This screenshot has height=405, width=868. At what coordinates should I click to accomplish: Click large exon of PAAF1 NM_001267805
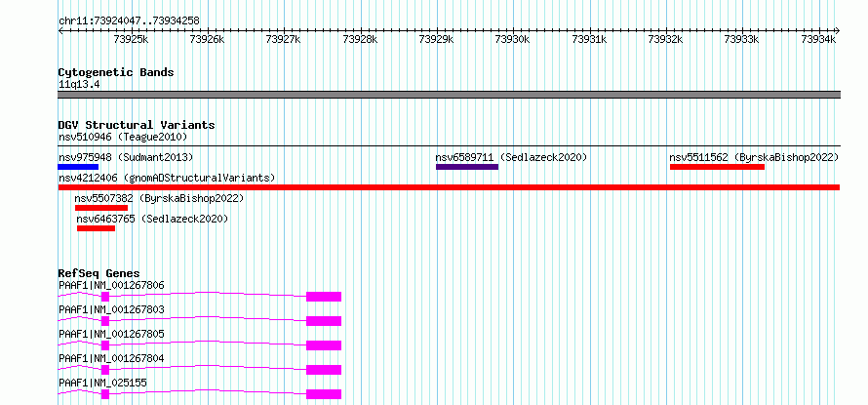(x=324, y=345)
